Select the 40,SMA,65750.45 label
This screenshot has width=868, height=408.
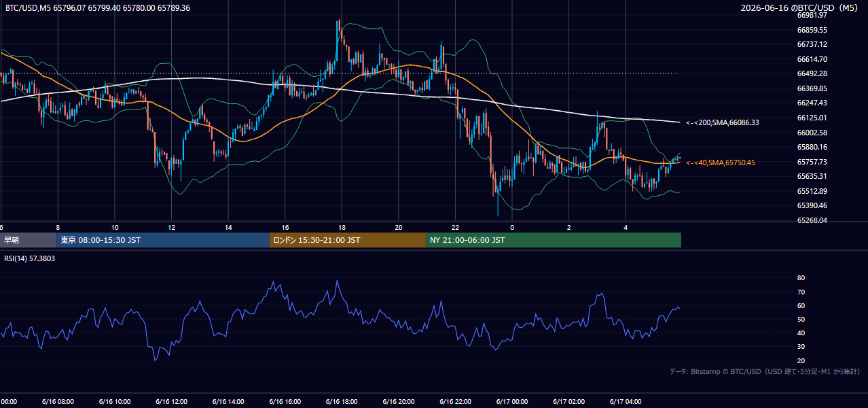click(721, 163)
